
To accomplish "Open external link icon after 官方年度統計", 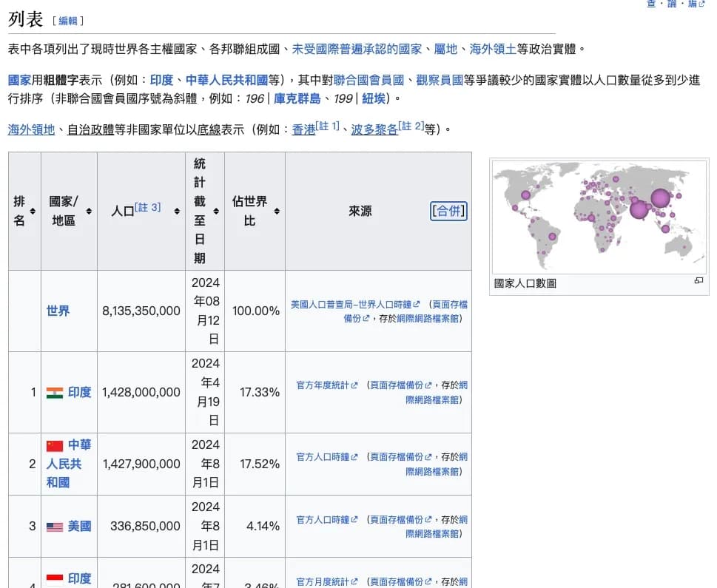I will (x=354, y=385).
